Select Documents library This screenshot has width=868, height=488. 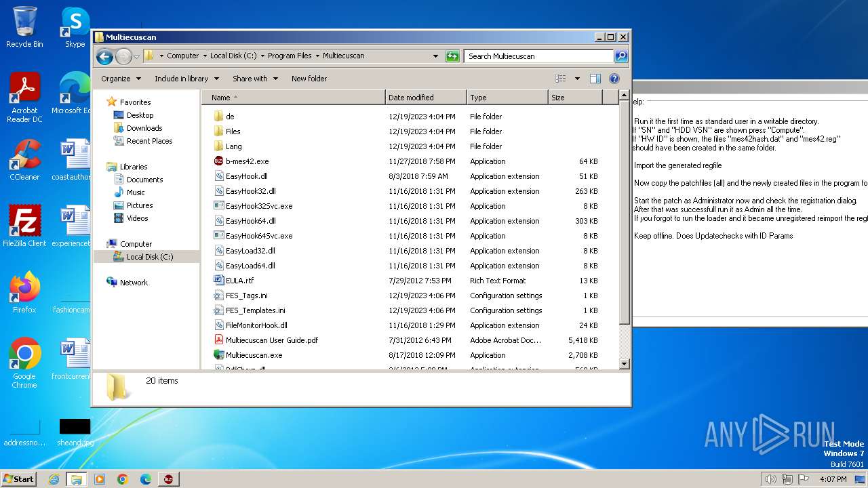click(144, 180)
